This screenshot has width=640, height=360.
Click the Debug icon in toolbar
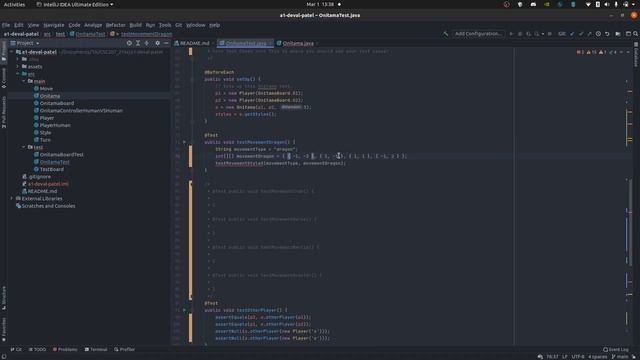pos(520,34)
